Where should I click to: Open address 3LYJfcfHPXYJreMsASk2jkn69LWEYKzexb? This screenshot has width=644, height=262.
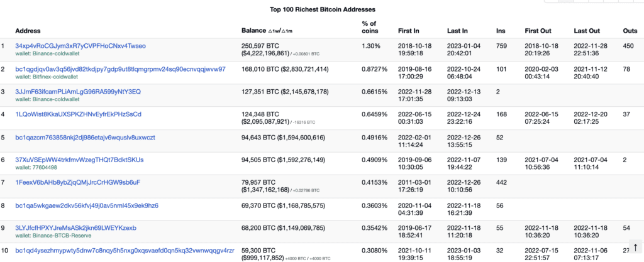(76, 227)
